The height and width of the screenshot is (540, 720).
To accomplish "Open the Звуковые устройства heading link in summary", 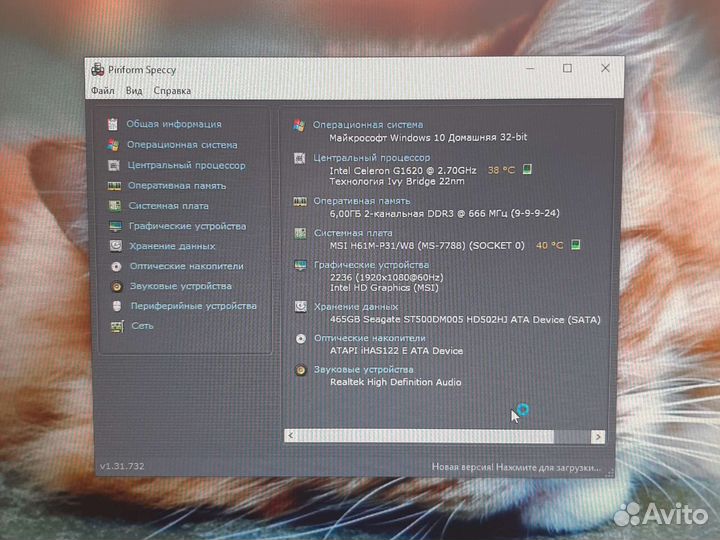I will click(364, 369).
